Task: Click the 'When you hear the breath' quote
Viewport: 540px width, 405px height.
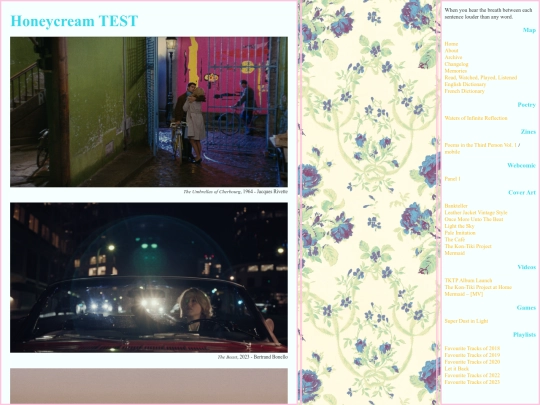Action: pyautogui.click(x=488, y=13)
